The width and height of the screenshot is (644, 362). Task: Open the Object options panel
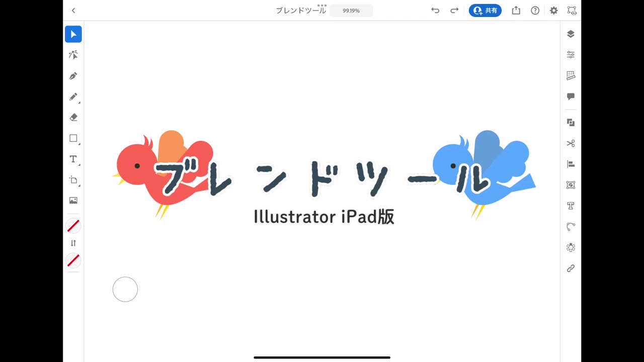coord(571,185)
